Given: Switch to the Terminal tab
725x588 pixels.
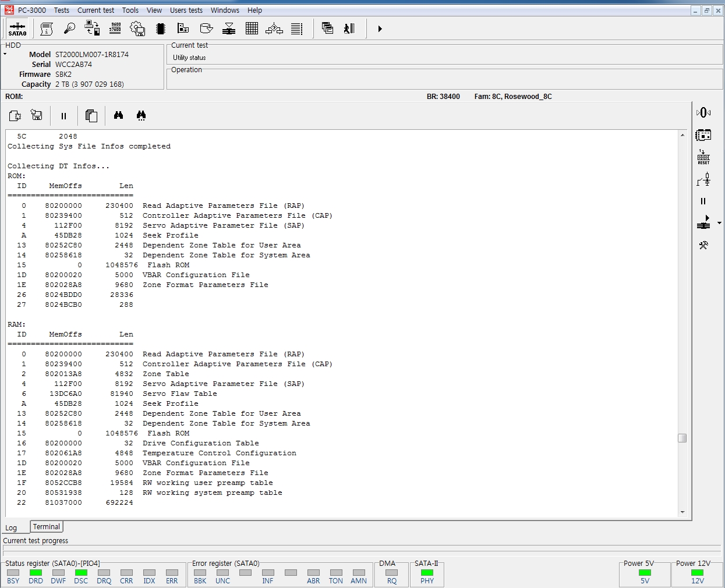Looking at the screenshot, I should [x=47, y=526].
